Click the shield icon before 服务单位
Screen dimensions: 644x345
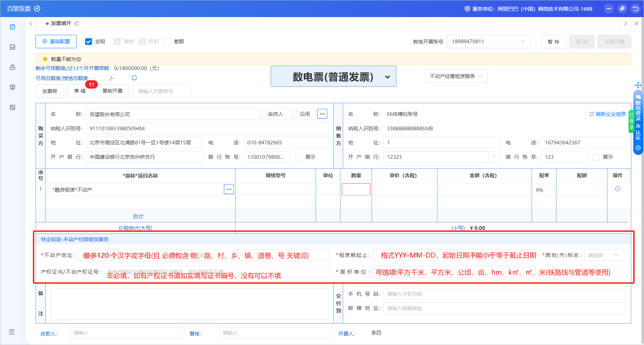tap(467, 9)
